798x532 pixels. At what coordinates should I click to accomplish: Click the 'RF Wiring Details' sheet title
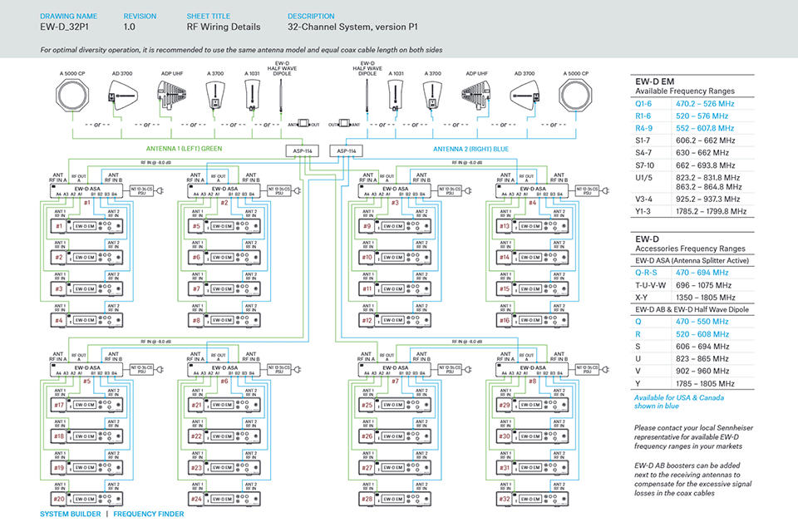click(x=224, y=27)
